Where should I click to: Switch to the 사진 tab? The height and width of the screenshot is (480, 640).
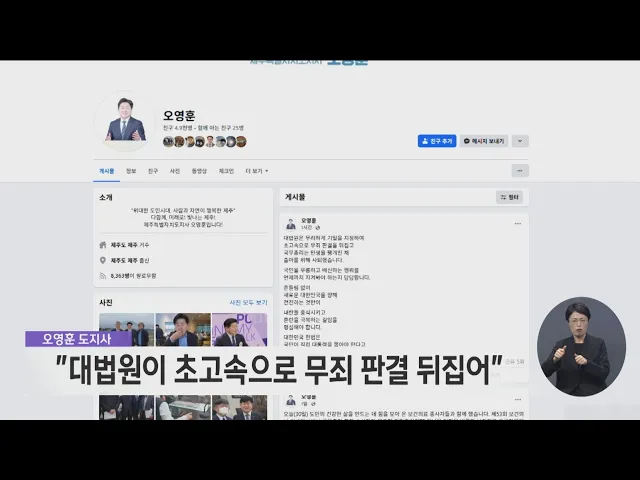pyautogui.click(x=175, y=171)
